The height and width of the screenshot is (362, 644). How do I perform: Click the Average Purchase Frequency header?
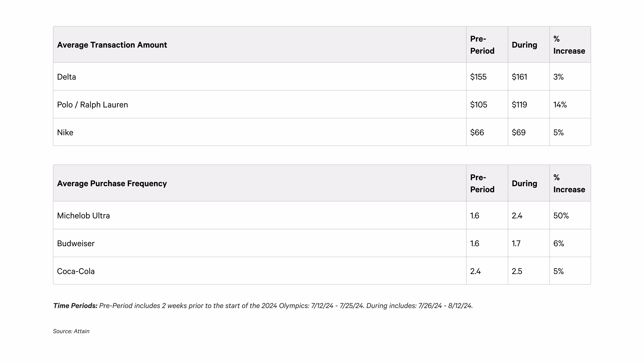tap(112, 183)
